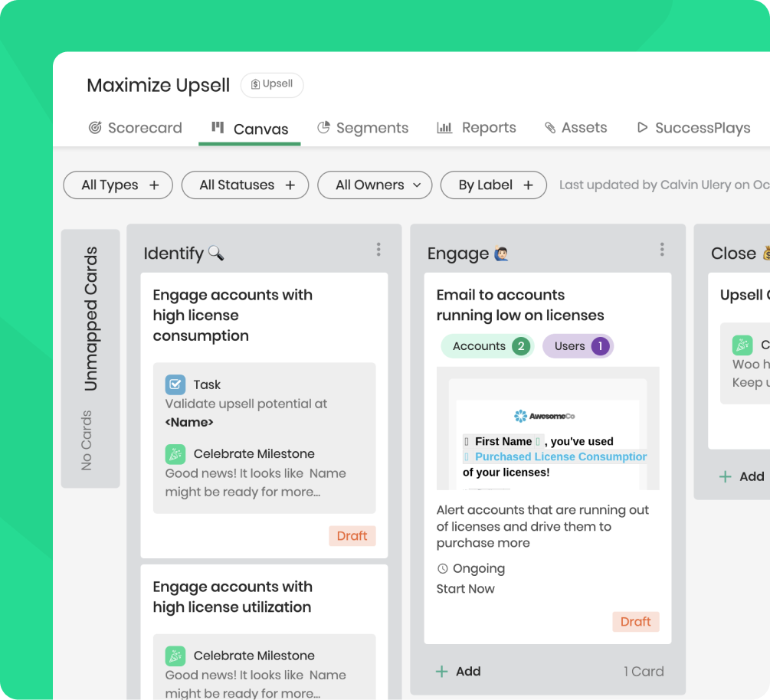Screen dimensions: 770x700
Task: Click Last updated by Calvin Ulery text
Action: point(664,185)
